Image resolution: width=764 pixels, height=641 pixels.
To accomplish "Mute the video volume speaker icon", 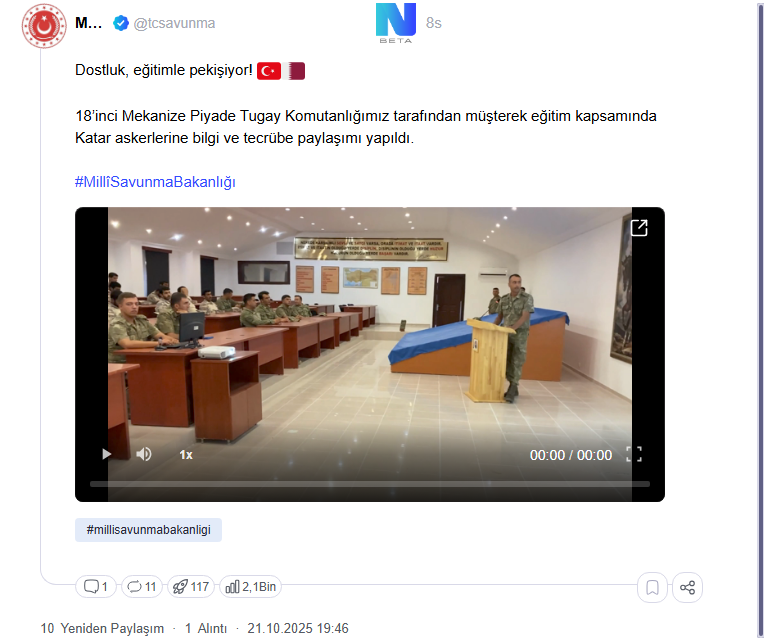I will click(x=144, y=454).
